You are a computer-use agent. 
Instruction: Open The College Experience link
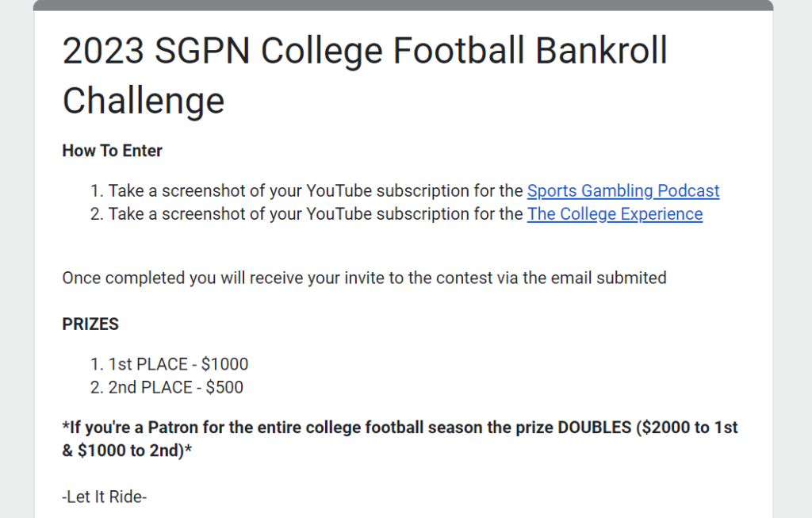pos(615,214)
